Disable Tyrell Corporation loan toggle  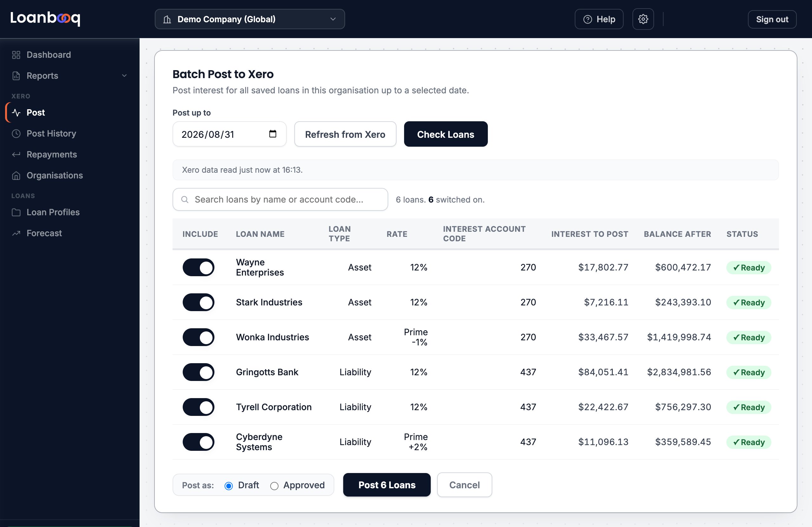198,407
